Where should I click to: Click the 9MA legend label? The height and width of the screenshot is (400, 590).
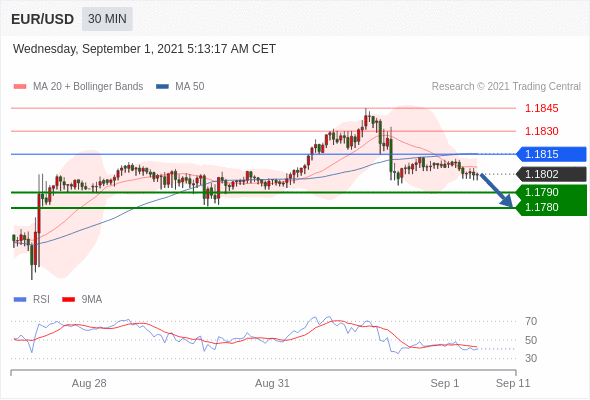[x=92, y=300]
